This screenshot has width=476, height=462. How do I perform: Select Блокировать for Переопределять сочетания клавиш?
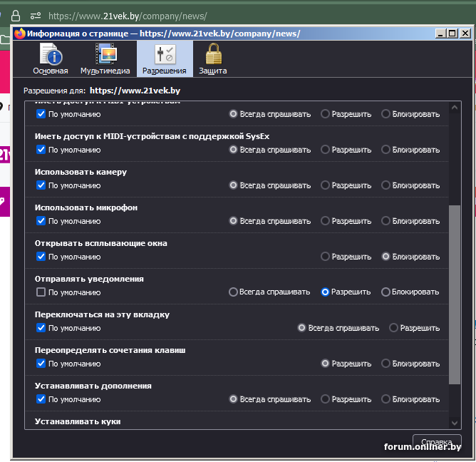point(386,364)
